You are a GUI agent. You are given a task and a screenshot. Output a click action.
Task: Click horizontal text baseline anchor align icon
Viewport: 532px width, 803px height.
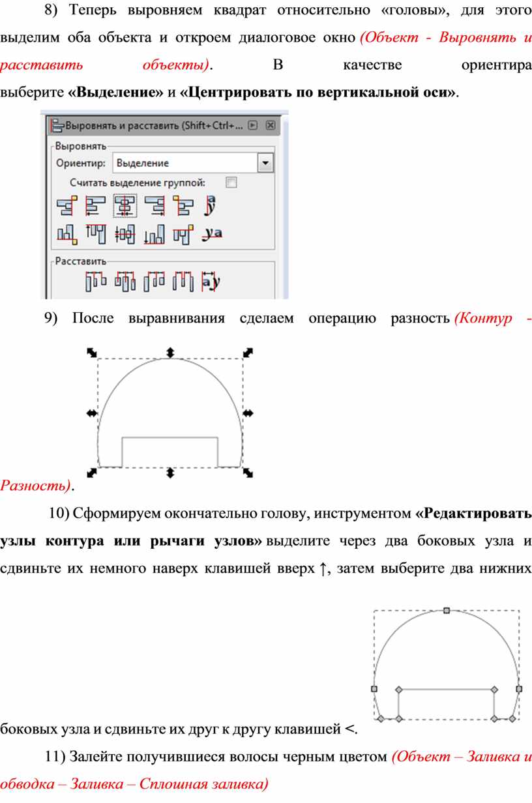pyautogui.click(x=211, y=205)
